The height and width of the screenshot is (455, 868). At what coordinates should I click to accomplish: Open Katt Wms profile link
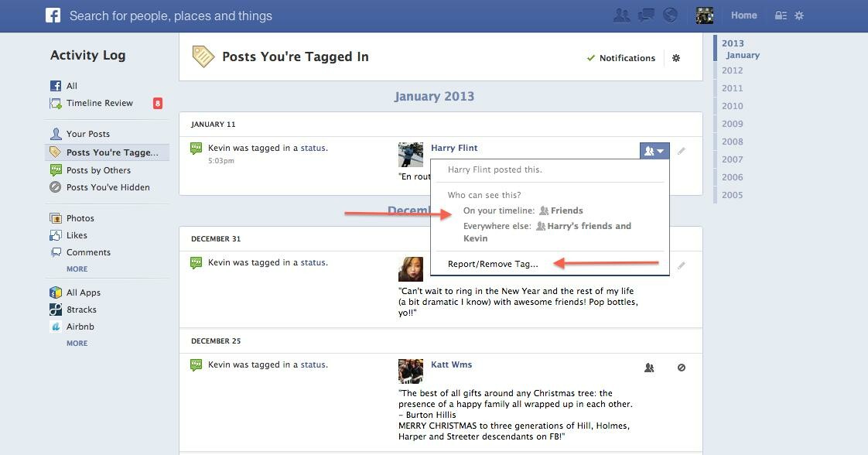451,364
